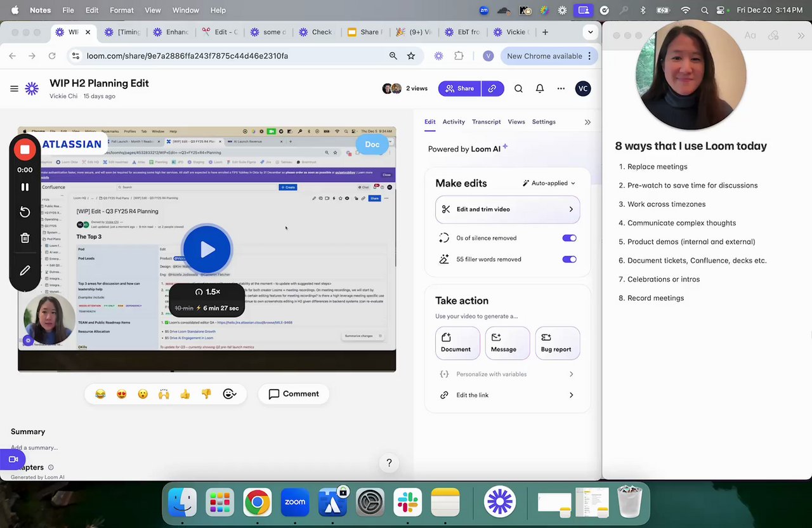Open Loom notifications bell
Image resolution: width=812 pixels, height=528 pixels.
(x=540, y=89)
